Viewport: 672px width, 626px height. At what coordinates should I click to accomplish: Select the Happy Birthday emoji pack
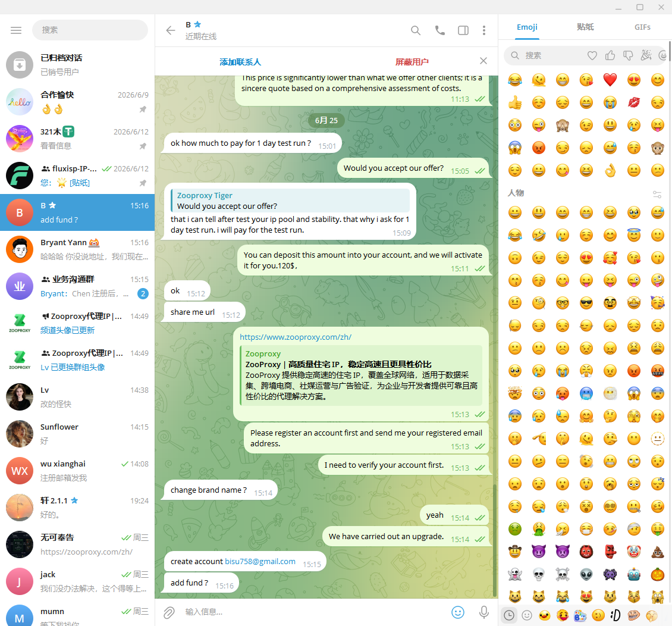click(x=580, y=615)
